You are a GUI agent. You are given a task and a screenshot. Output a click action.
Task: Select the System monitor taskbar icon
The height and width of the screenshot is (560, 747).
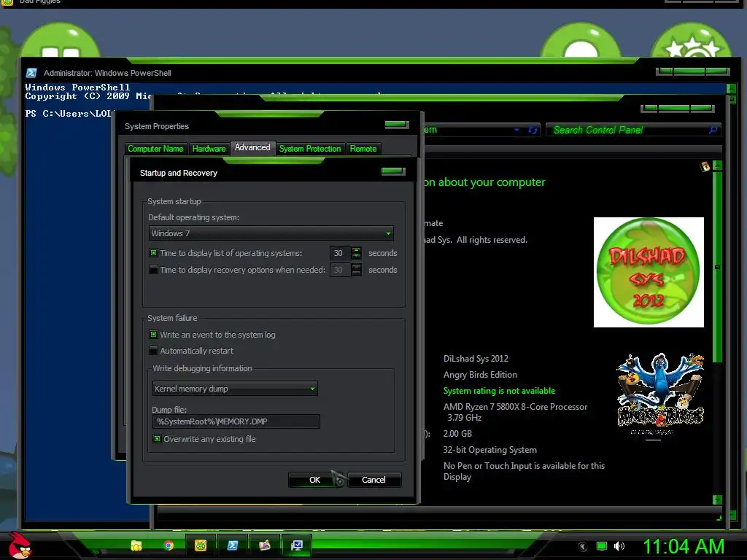tap(297, 545)
